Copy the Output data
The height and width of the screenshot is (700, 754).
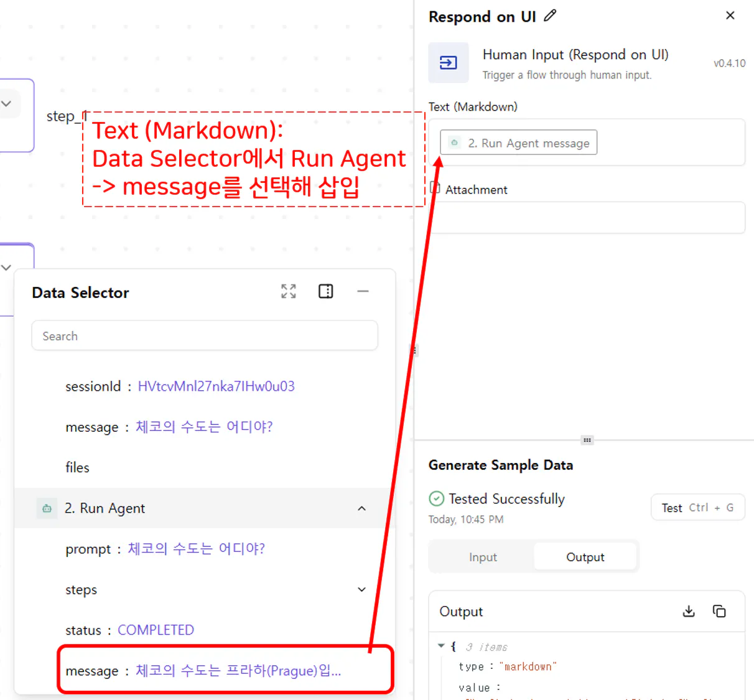pyautogui.click(x=719, y=611)
